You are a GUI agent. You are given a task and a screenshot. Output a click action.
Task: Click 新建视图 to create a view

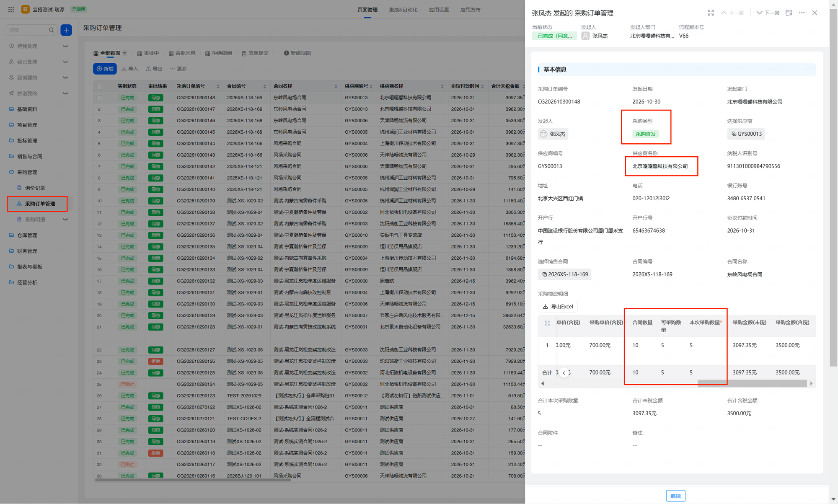[297, 53]
